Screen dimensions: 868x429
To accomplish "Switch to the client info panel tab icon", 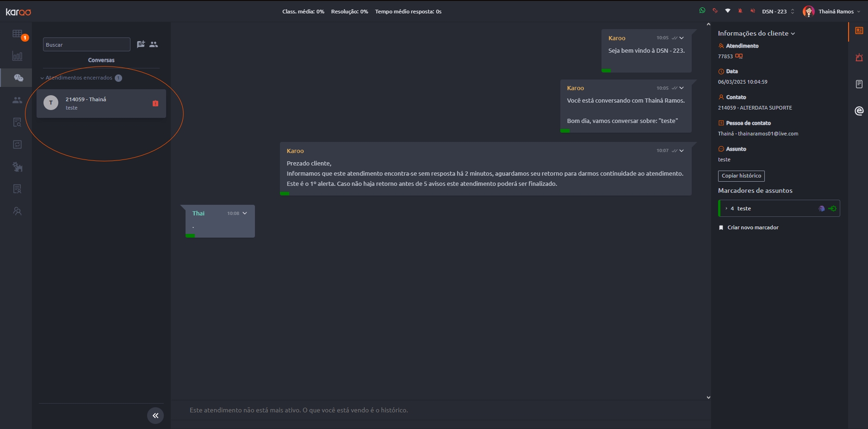I will [x=859, y=31].
